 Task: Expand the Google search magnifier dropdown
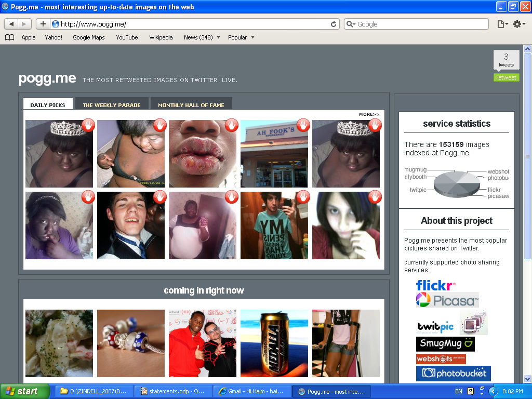click(351, 24)
